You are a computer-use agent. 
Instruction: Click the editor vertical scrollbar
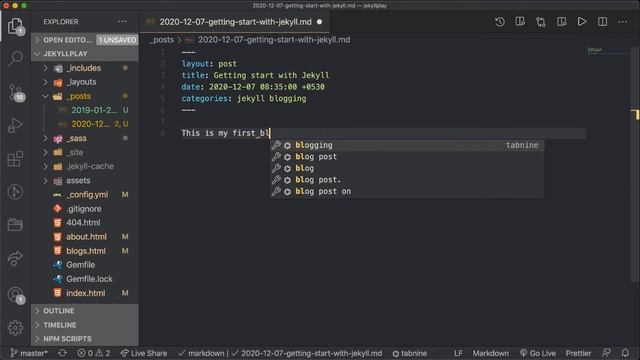pos(635,163)
